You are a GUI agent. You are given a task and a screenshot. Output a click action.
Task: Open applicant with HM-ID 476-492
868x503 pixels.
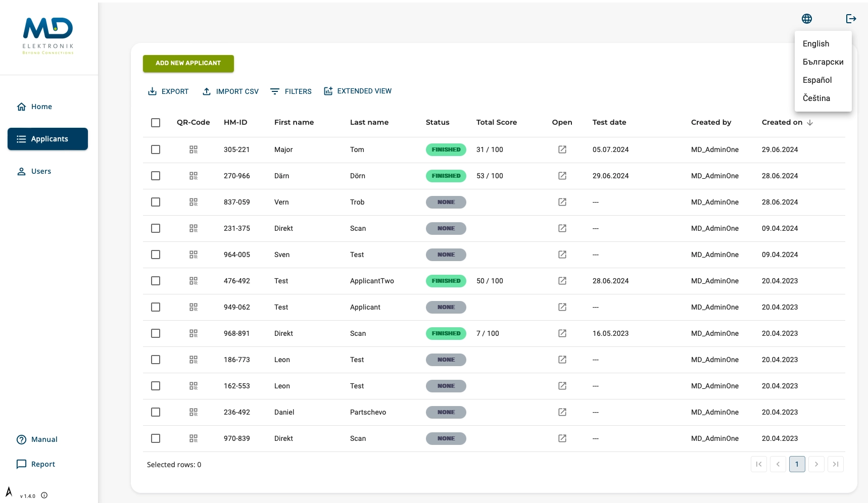[562, 281]
